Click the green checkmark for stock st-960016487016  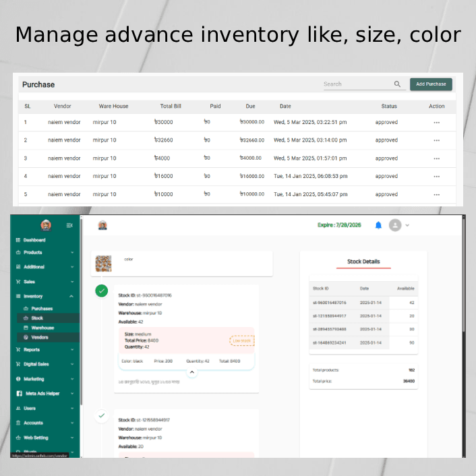tap(101, 291)
